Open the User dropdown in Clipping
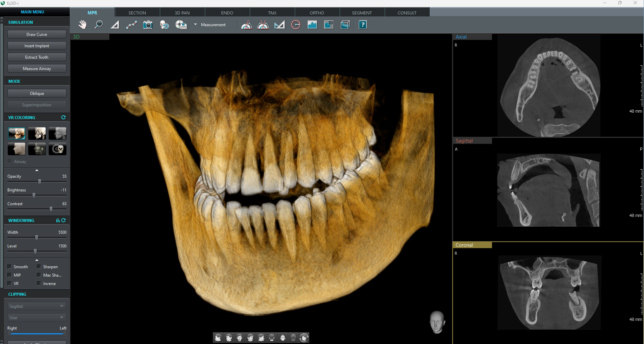The width and height of the screenshot is (644, 344). tap(37, 318)
